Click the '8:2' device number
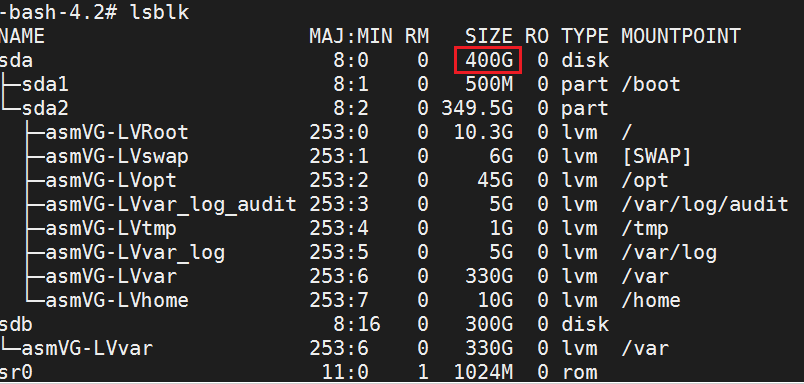The width and height of the screenshot is (804, 384). [x=351, y=108]
